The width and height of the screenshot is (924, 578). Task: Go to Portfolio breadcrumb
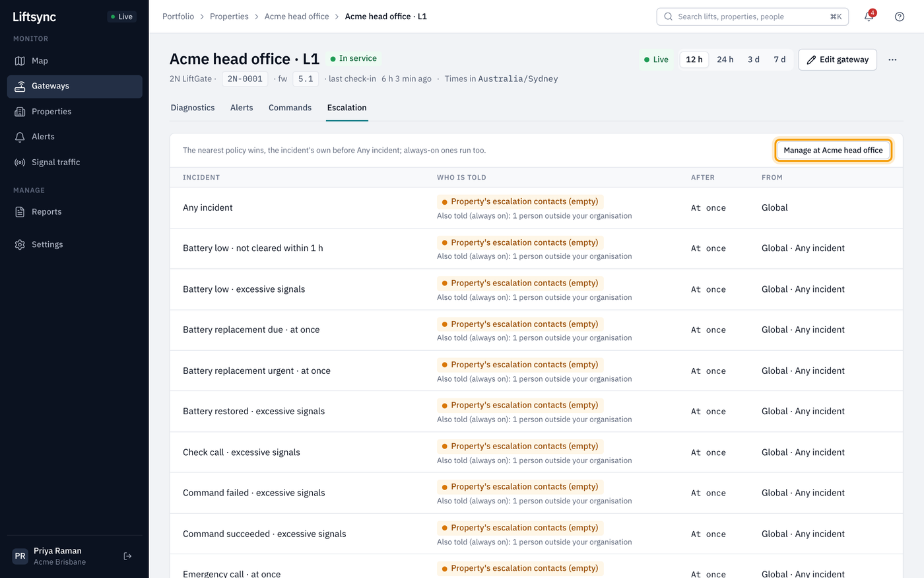click(x=178, y=17)
